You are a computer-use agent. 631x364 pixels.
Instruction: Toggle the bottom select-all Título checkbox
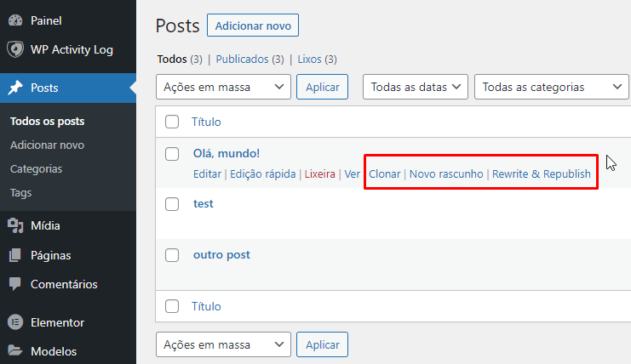[x=172, y=306]
